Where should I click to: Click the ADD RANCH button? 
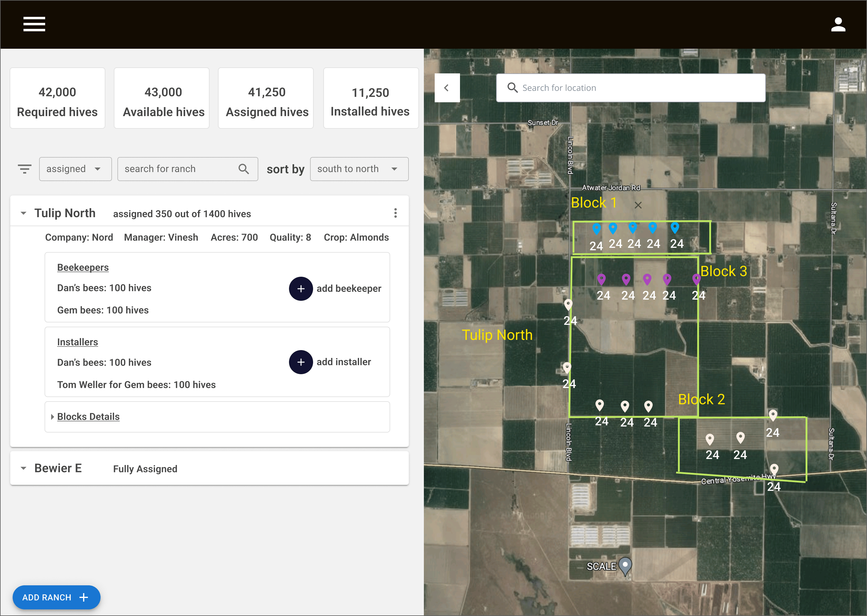pyautogui.click(x=56, y=597)
